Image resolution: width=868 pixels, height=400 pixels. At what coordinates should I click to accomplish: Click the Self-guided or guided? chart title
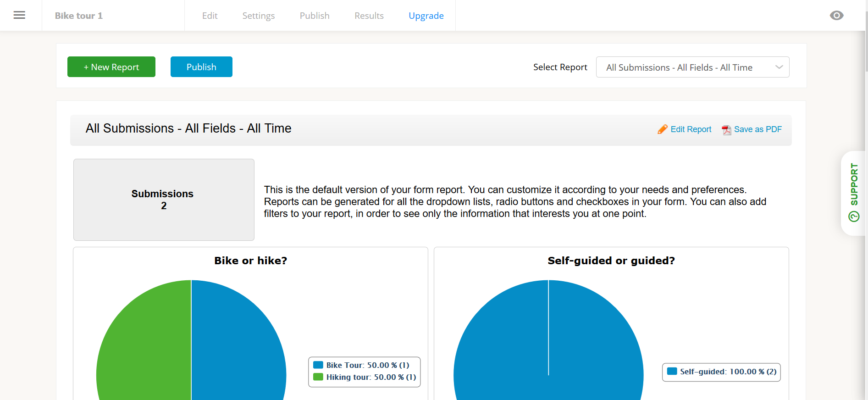click(x=611, y=261)
